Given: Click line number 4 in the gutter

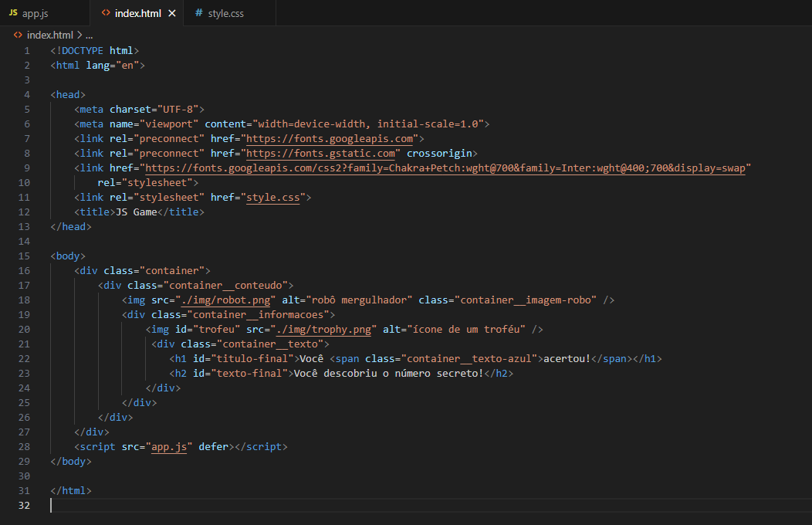Looking at the screenshot, I should [x=26, y=95].
